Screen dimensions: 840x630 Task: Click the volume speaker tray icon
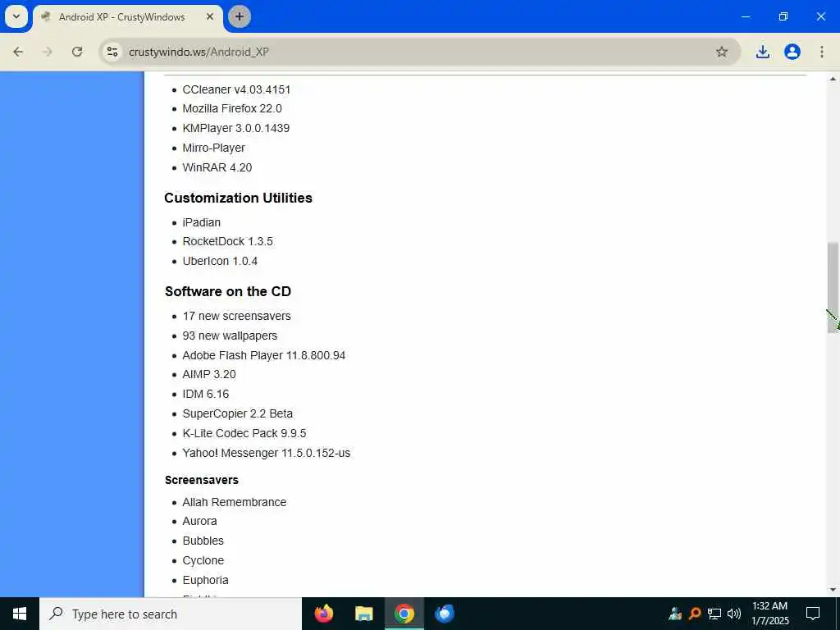coord(734,614)
